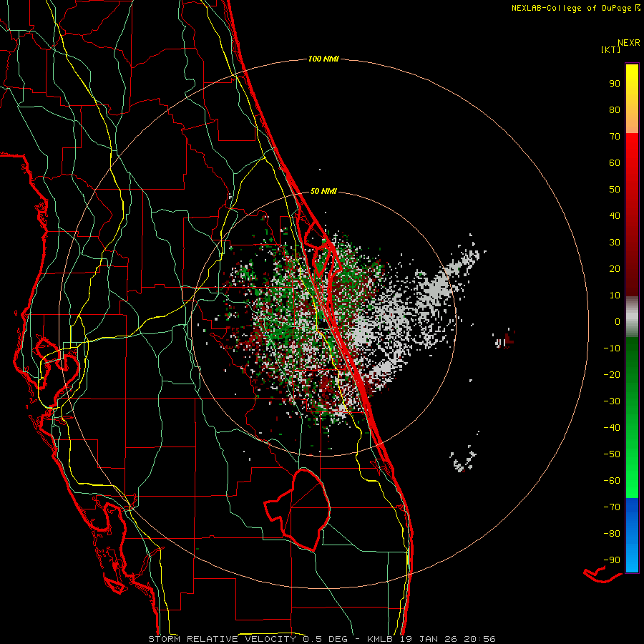
Task: Click the 50 value on the velocity scale
Action: (615, 190)
